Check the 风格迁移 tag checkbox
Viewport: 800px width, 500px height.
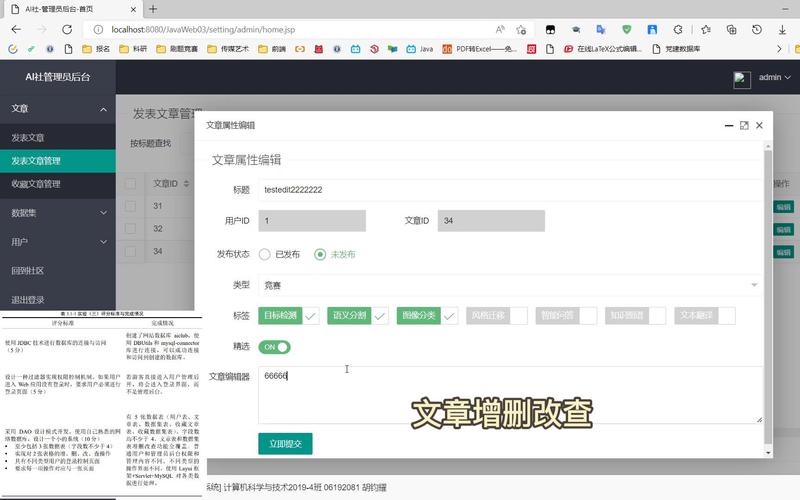point(496,316)
